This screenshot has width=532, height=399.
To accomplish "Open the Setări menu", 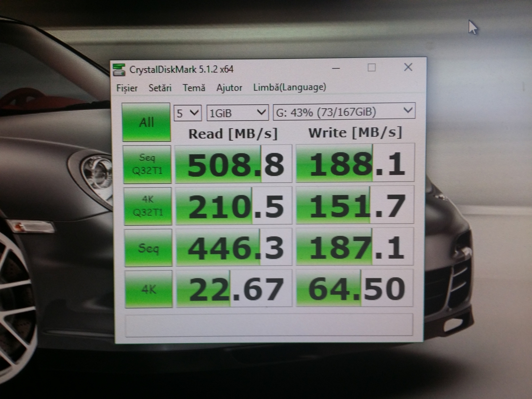I will (160, 88).
